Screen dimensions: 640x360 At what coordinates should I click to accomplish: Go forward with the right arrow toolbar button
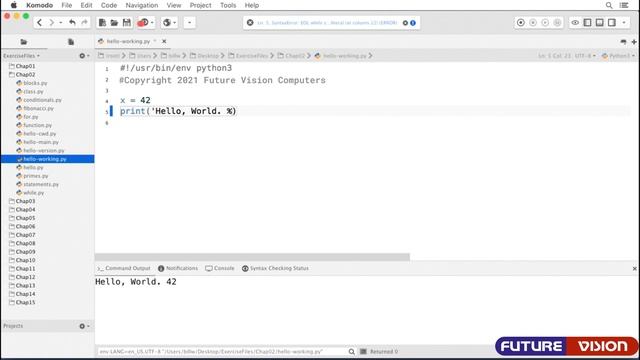coord(51,22)
